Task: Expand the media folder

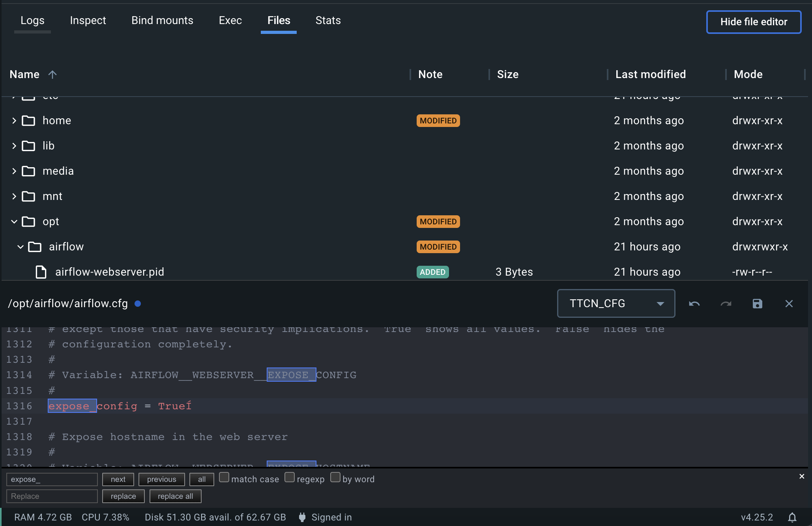Action: pos(14,171)
